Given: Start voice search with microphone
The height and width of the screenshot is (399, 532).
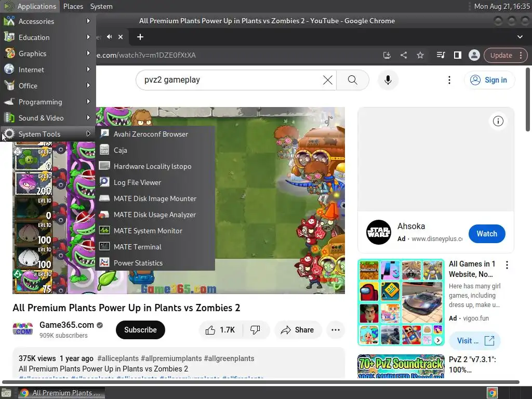Looking at the screenshot, I should tap(388, 80).
